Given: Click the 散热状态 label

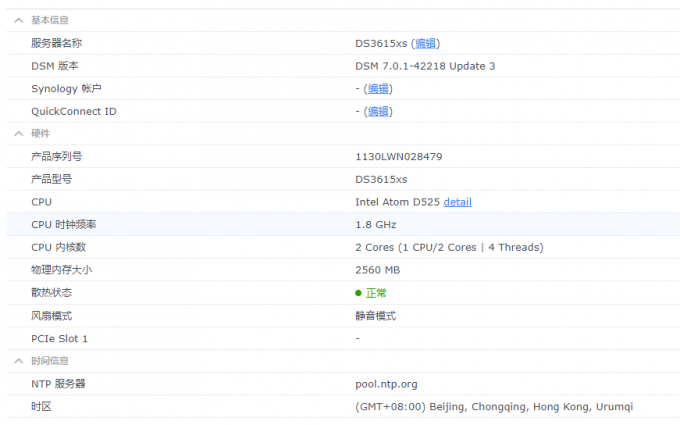Looking at the screenshot, I should tap(51, 293).
